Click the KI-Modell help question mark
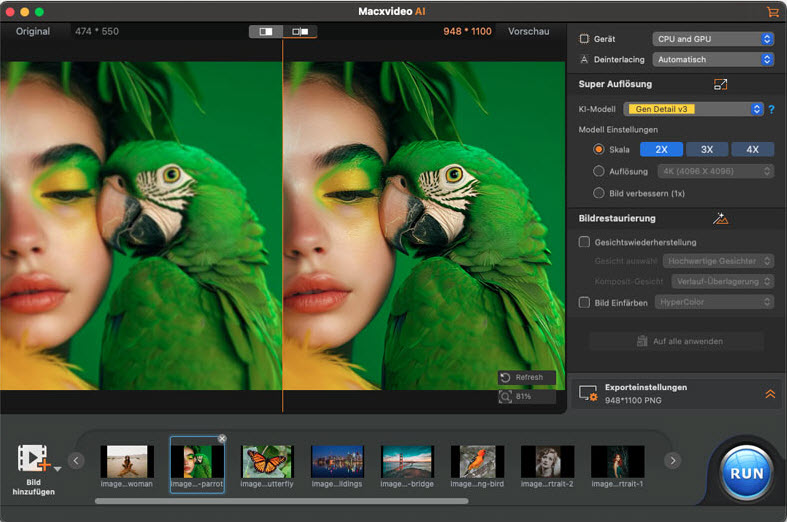This screenshot has height=522, width=787. 772,109
